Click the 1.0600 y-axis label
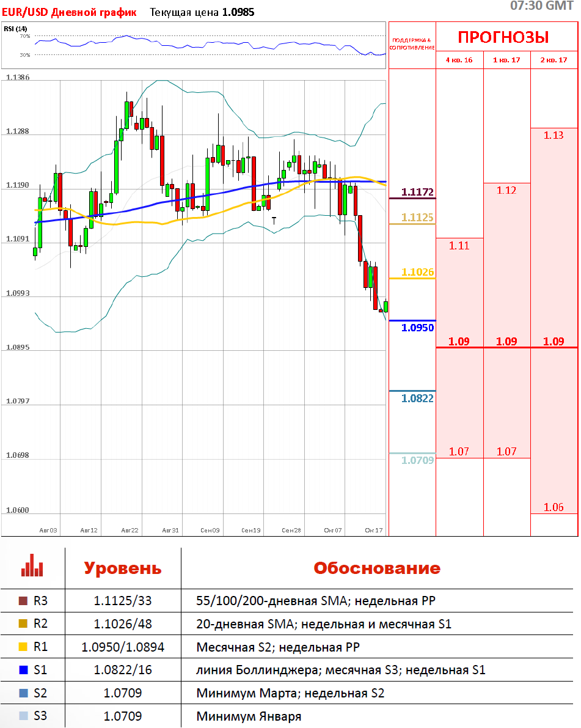Image resolution: width=581 pixels, height=728 pixels. [x=18, y=510]
